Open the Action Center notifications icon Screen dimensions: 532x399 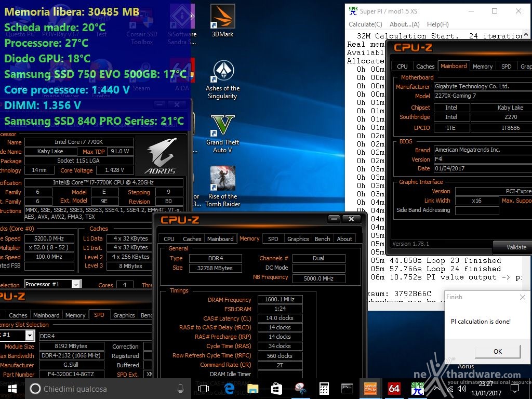click(515, 389)
